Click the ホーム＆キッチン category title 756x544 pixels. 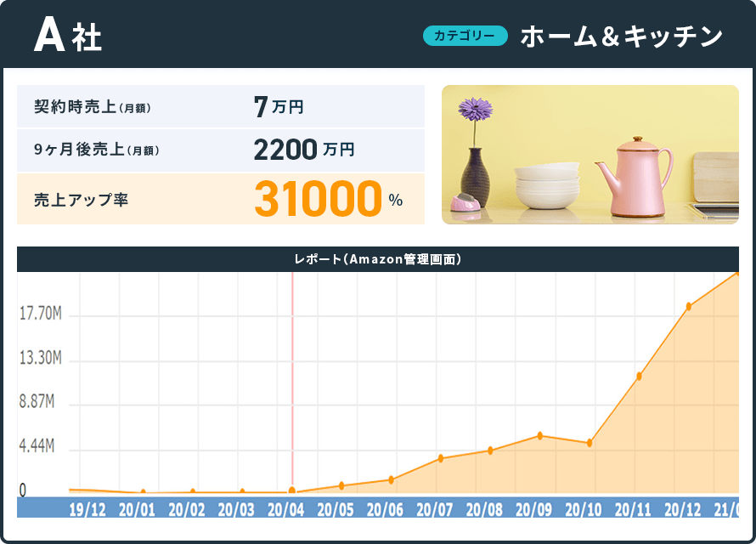click(621, 37)
